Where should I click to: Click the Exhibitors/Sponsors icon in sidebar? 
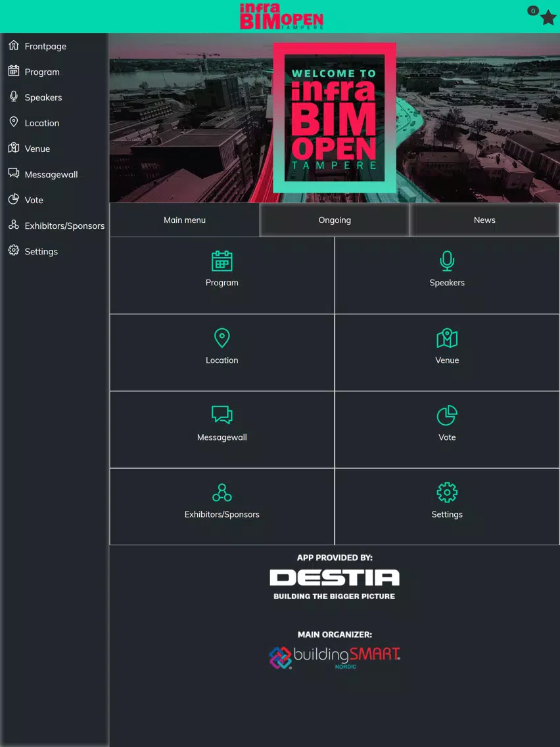click(x=14, y=225)
